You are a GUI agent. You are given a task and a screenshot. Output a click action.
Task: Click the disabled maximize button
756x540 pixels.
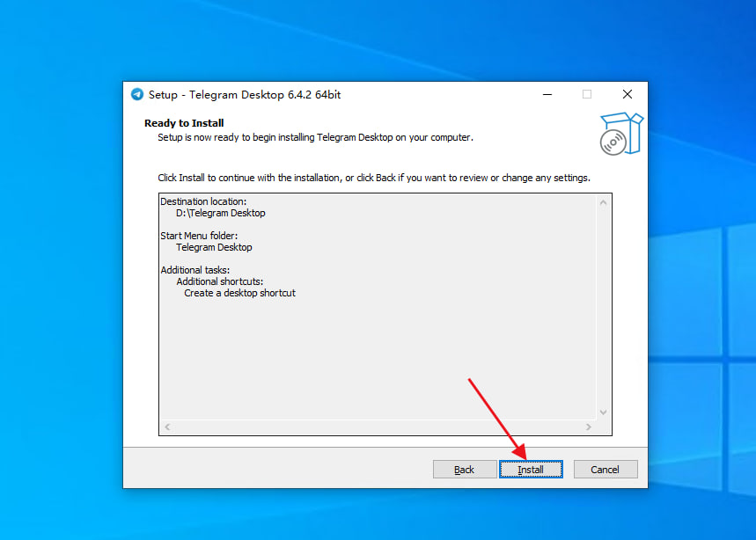[587, 94]
